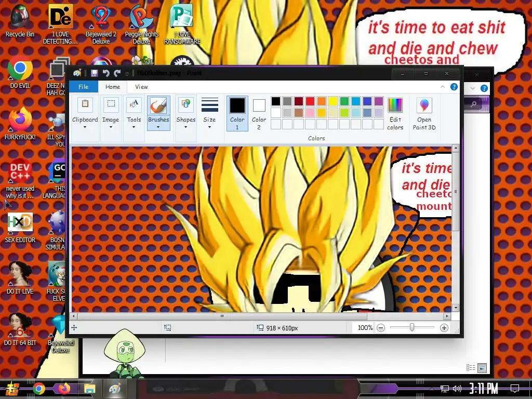Click the zoom slider handle
Image resolution: width=532 pixels, height=399 pixels.
pyautogui.click(x=412, y=327)
